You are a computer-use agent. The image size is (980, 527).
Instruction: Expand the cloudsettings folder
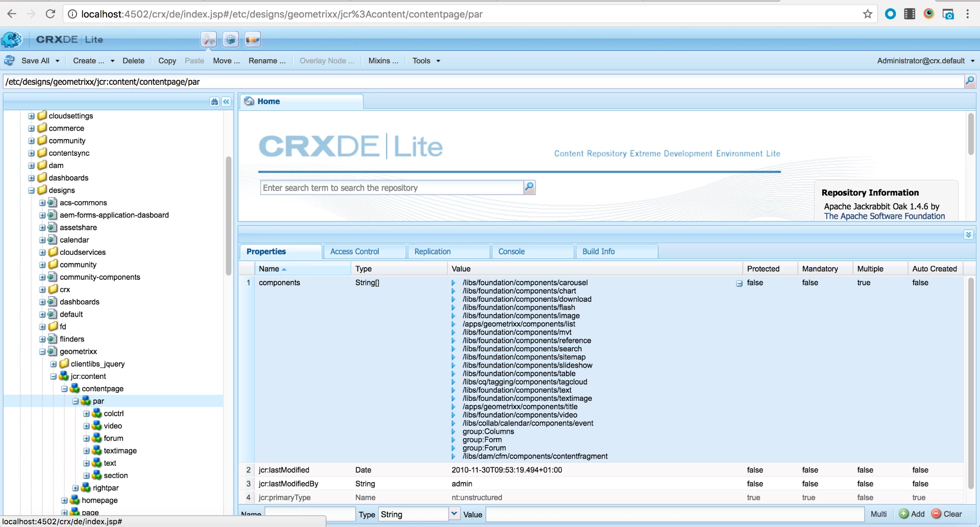(x=32, y=116)
